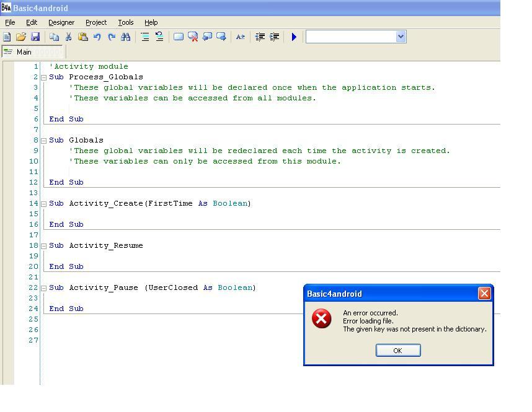Collapse the Activity_Pause sub
The image size is (532, 412).
[x=44, y=288]
